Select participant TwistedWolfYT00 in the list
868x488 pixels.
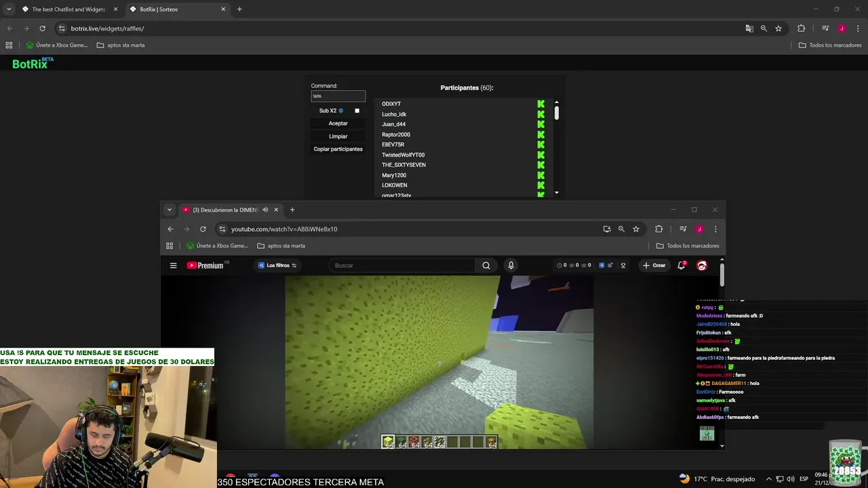click(x=403, y=155)
